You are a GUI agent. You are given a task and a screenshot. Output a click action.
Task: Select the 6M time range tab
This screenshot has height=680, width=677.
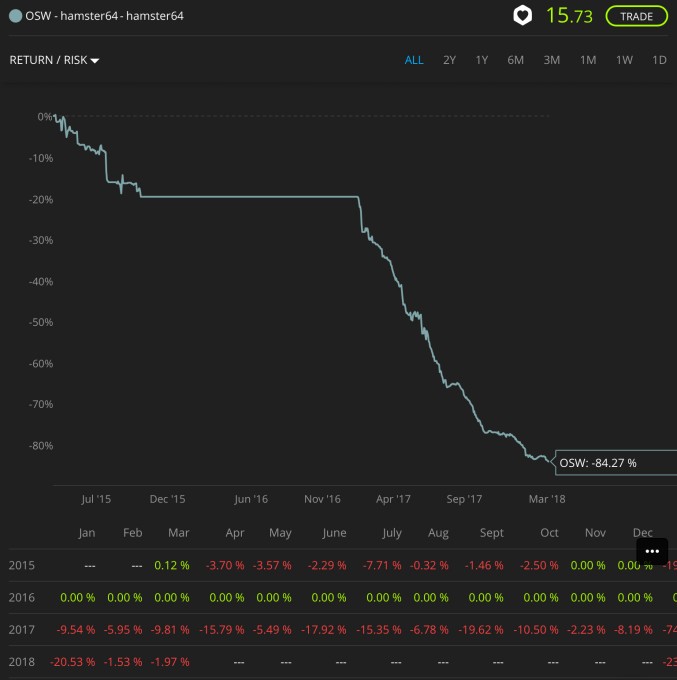(516, 60)
